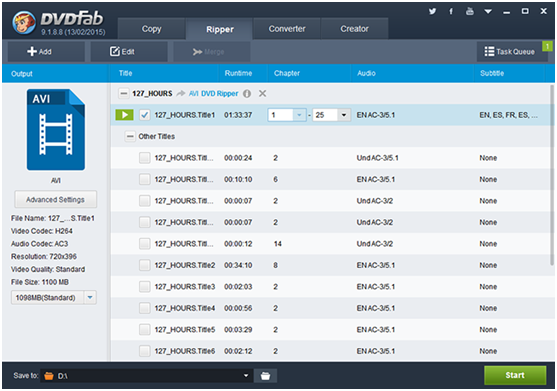Open Advanced Settings
This screenshot has height=391, width=557.
click(55, 200)
